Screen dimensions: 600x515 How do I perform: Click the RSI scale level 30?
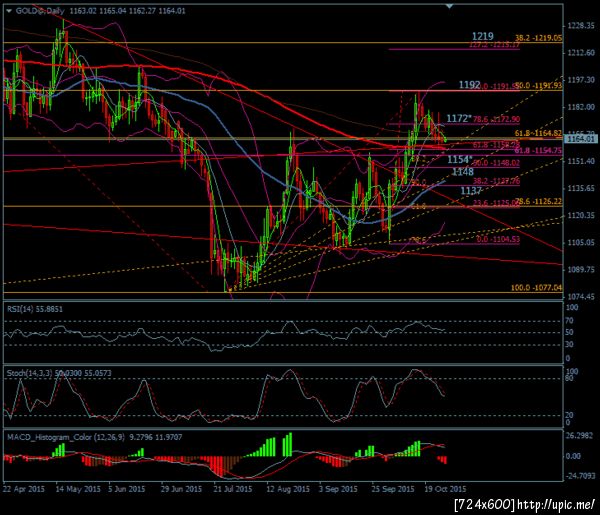(x=569, y=344)
